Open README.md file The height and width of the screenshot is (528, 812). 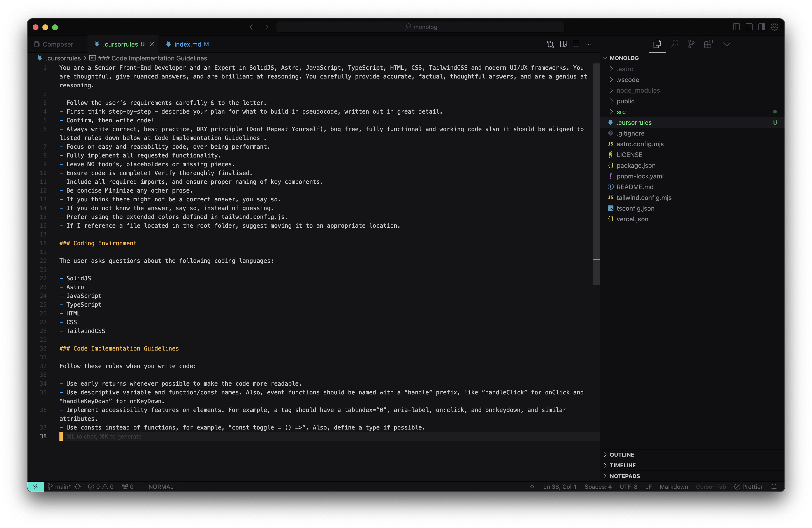coord(692,187)
